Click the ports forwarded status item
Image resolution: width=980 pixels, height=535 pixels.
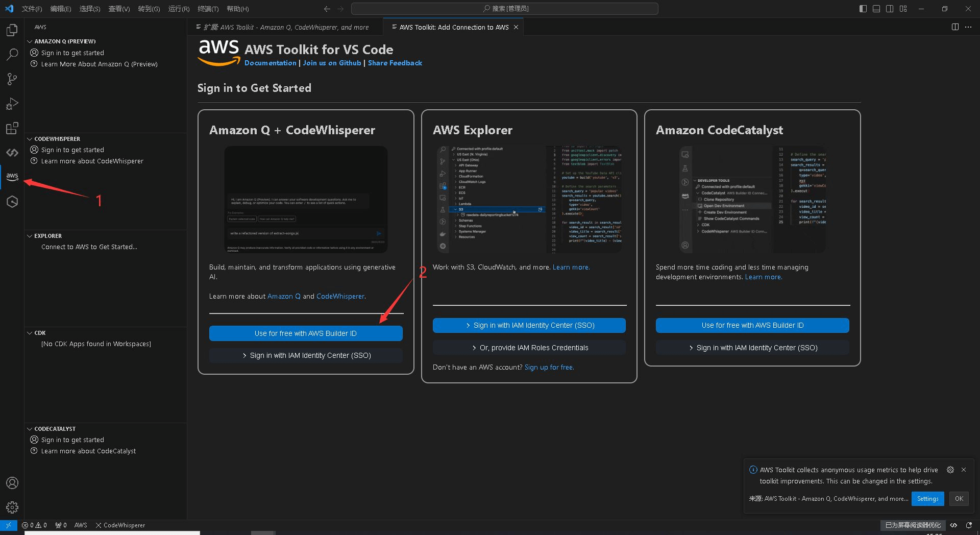61,525
